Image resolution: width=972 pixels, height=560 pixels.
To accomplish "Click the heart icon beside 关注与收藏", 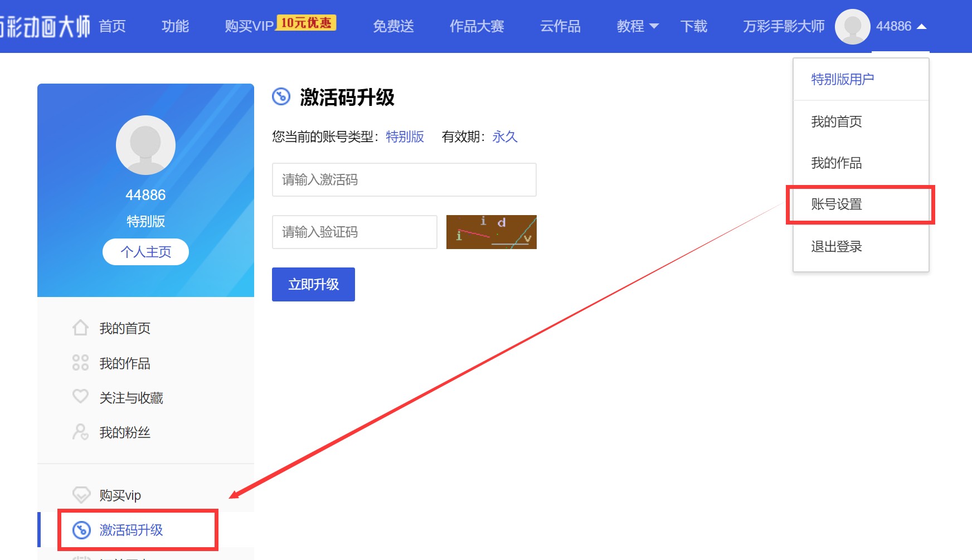I will [80, 397].
